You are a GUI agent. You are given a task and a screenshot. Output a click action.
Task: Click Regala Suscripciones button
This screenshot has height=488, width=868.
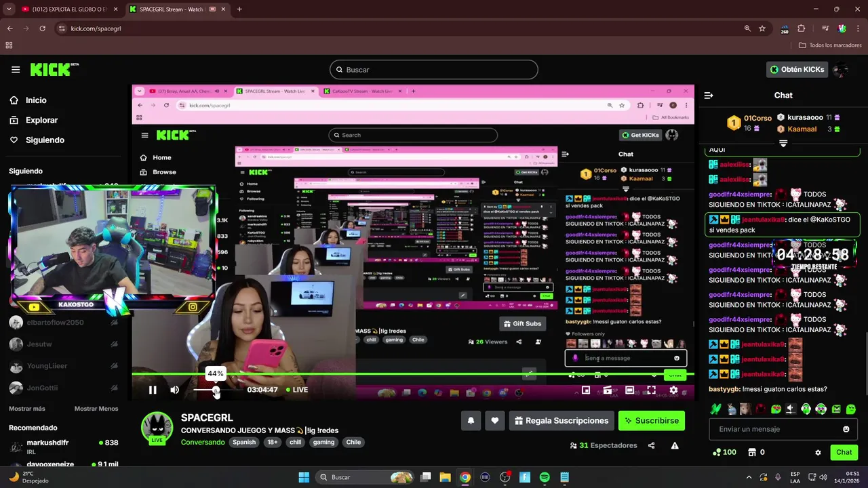tap(561, 421)
